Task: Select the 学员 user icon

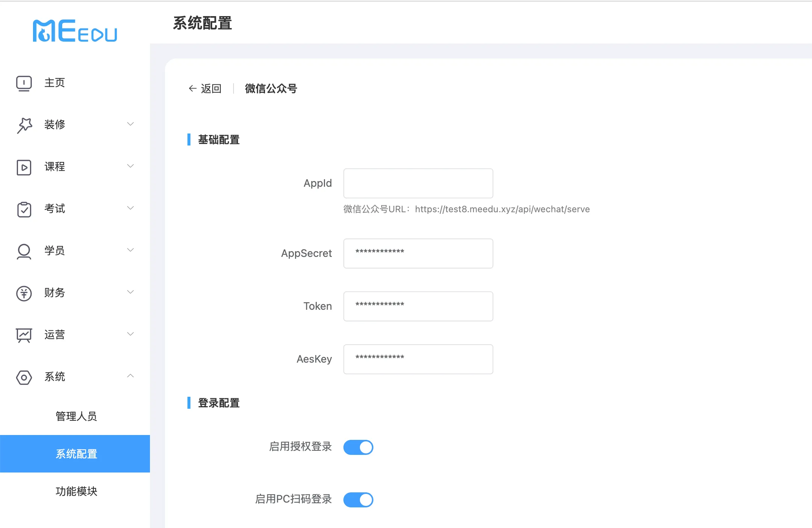Action: click(x=24, y=251)
